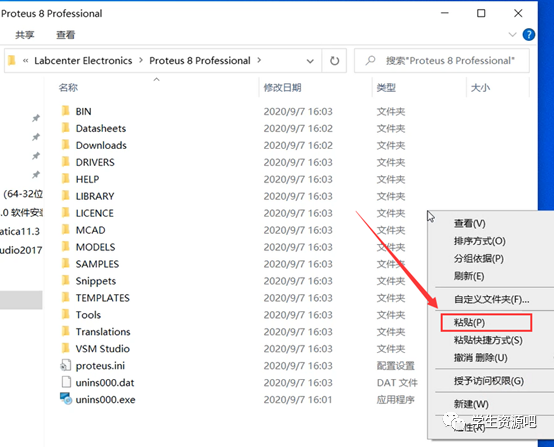
Task: Expand the ribbon with the chevron
Action: point(512,35)
